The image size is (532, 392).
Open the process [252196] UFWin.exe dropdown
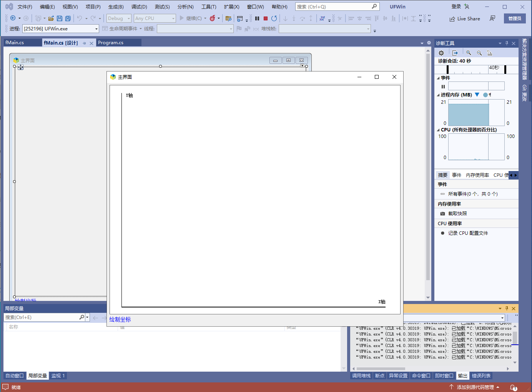pos(61,29)
